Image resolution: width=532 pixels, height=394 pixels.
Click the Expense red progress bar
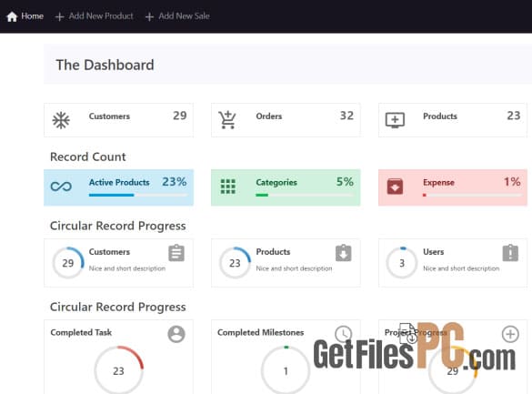pyautogui.click(x=472, y=195)
